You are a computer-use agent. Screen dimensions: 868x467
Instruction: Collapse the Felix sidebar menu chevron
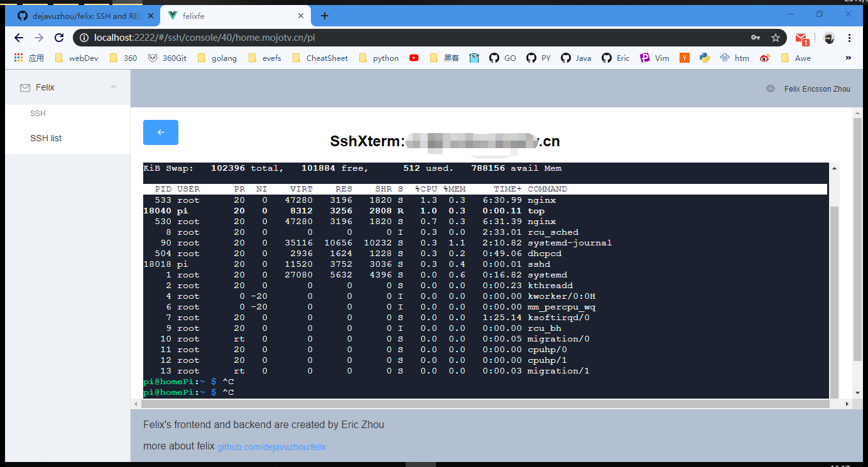tap(114, 87)
